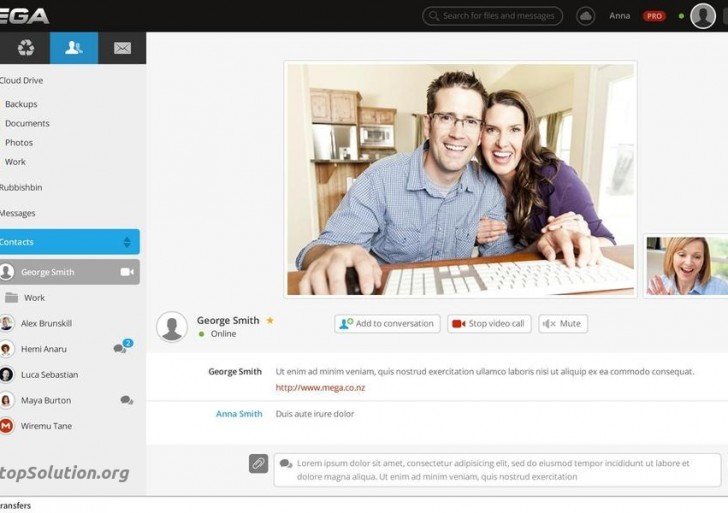Screen dimensions: 728x513
Task: Open the Backups folder
Action: 21,104
